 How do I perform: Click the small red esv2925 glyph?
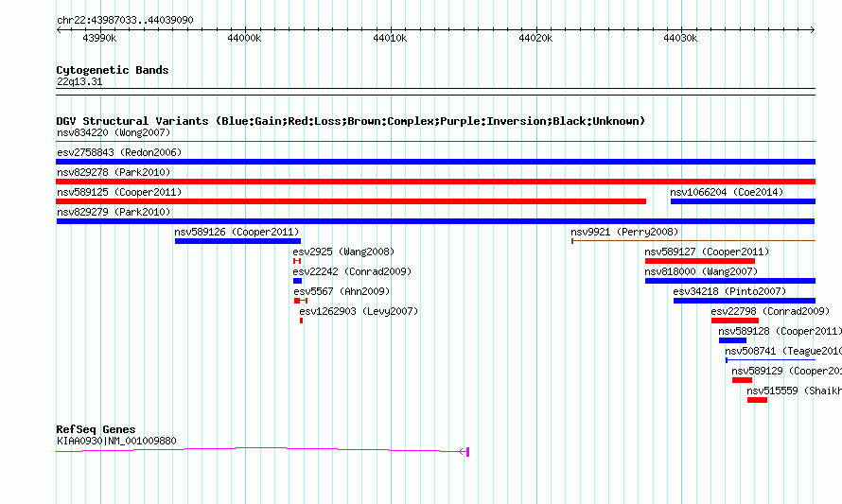pyautogui.click(x=297, y=261)
